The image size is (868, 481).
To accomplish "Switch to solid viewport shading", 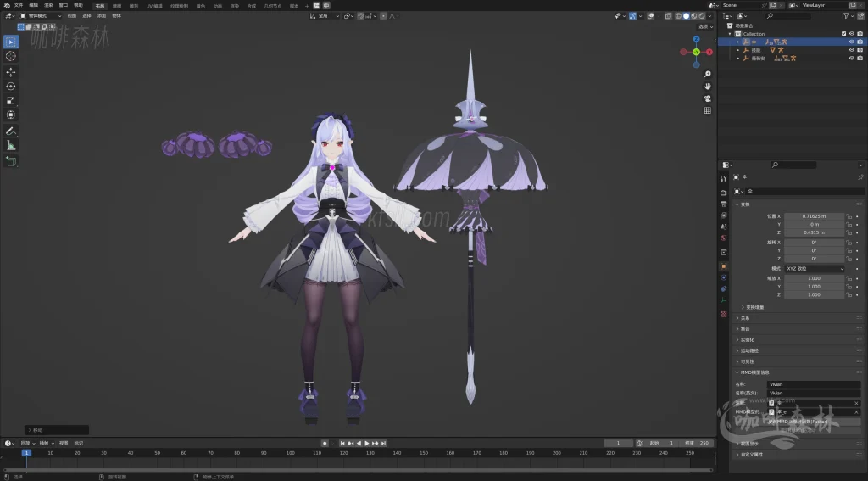I will 686,16.
